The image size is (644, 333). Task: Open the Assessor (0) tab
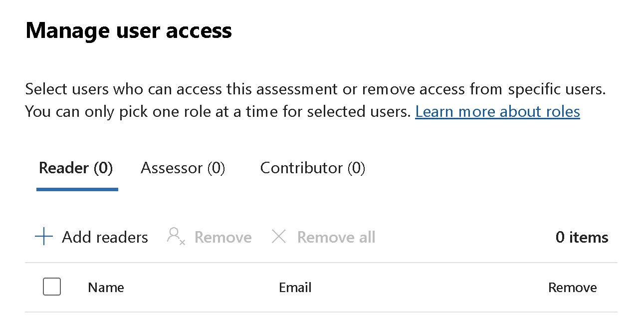[183, 168]
